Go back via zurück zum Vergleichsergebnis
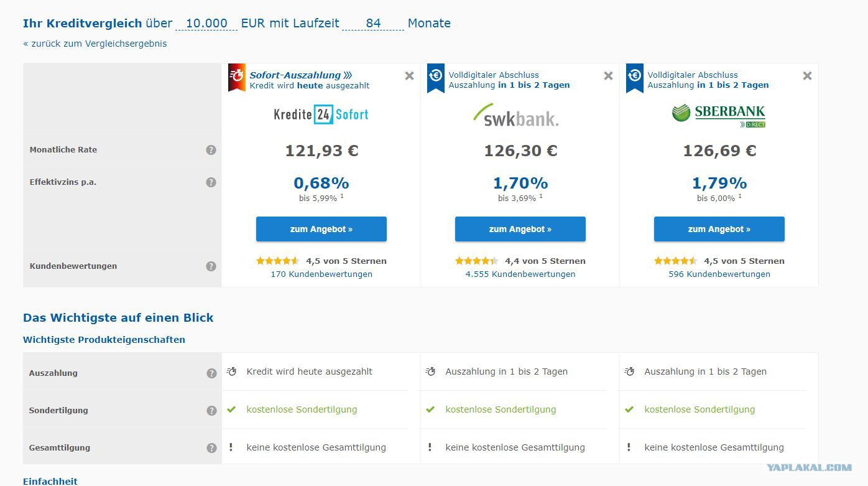This screenshot has width=868, height=486. [95, 44]
